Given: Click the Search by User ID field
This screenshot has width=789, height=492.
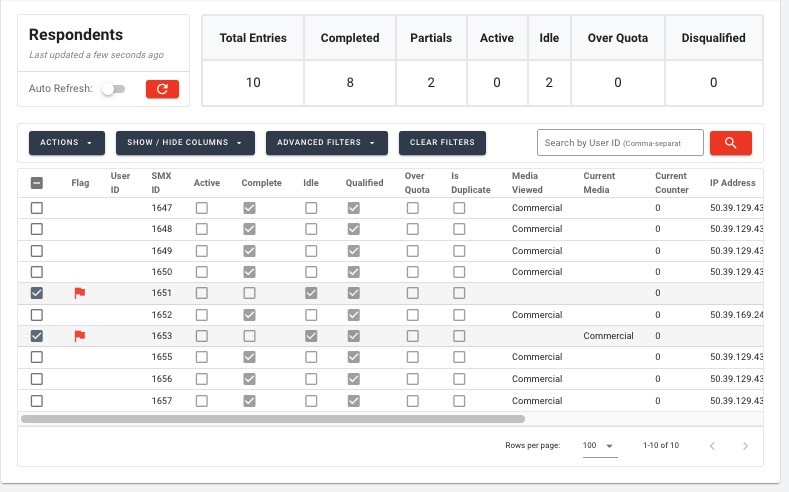Looking at the screenshot, I should (x=620, y=143).
